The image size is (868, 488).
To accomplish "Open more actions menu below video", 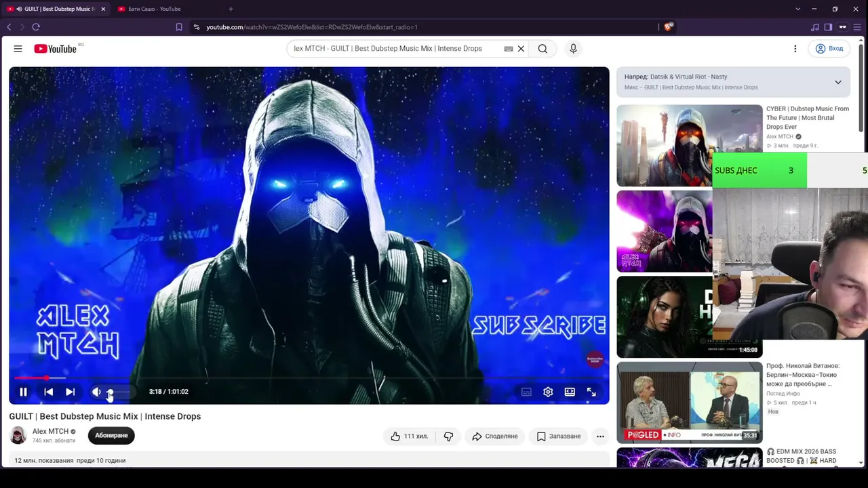I will click(600, 436).
